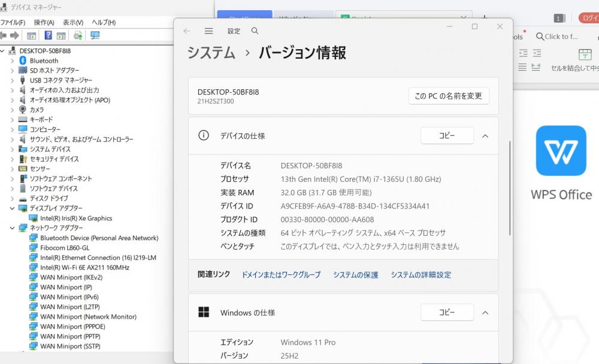Click Device Manager's back arrow toolbar icon

[4, 35]
